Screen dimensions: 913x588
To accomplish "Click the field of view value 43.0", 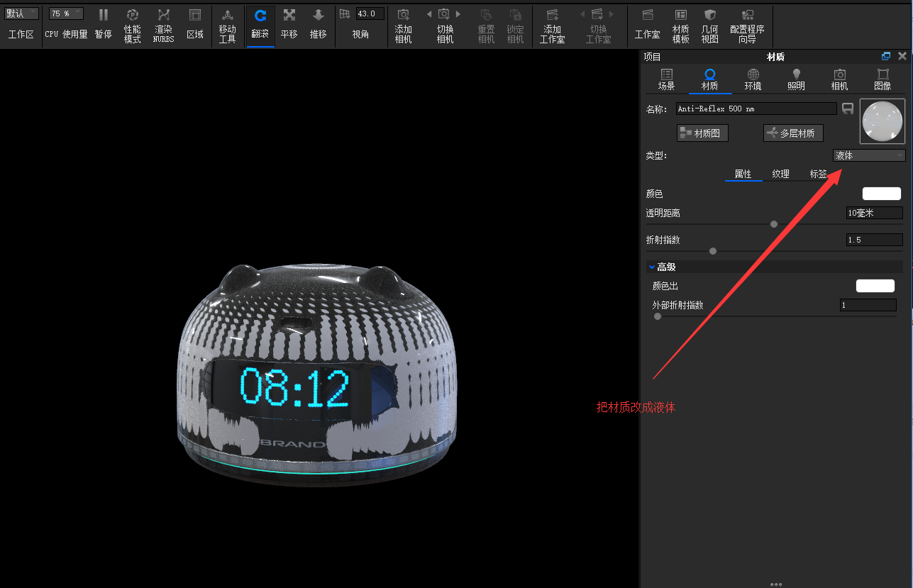I will pos(370,13).
